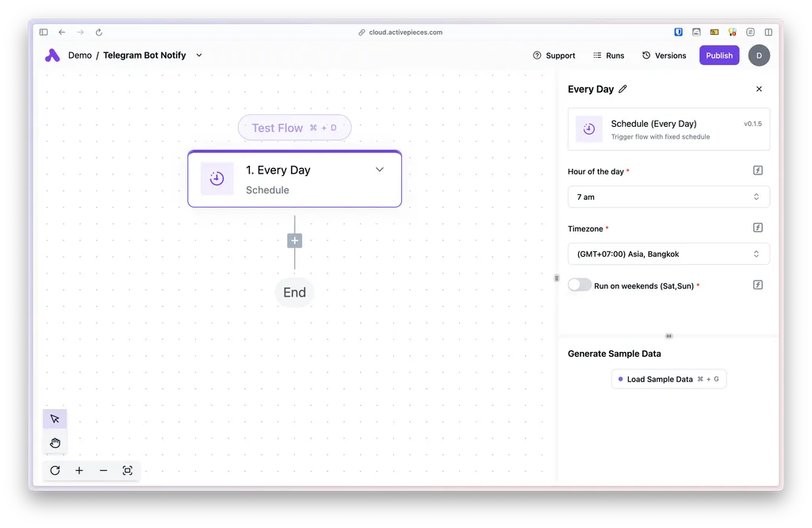This screenshot has width=812, height=528.
Task: Click the Test Flow button
Action: (295, 128)
